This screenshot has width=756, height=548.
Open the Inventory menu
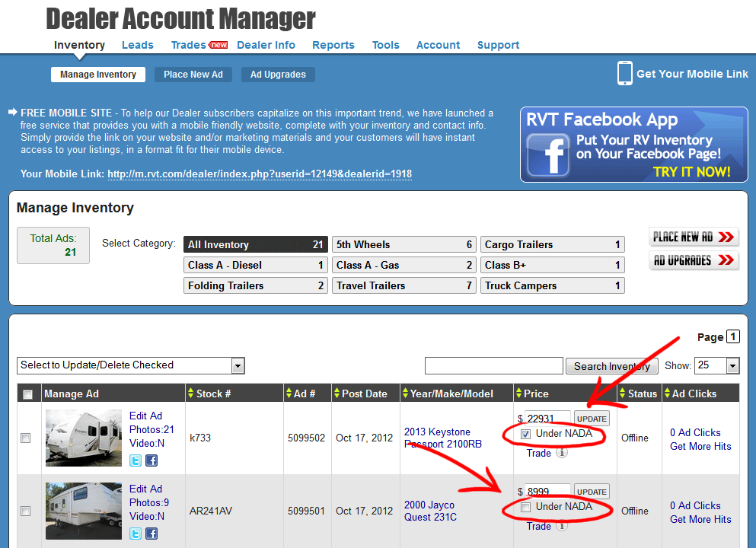79,45
